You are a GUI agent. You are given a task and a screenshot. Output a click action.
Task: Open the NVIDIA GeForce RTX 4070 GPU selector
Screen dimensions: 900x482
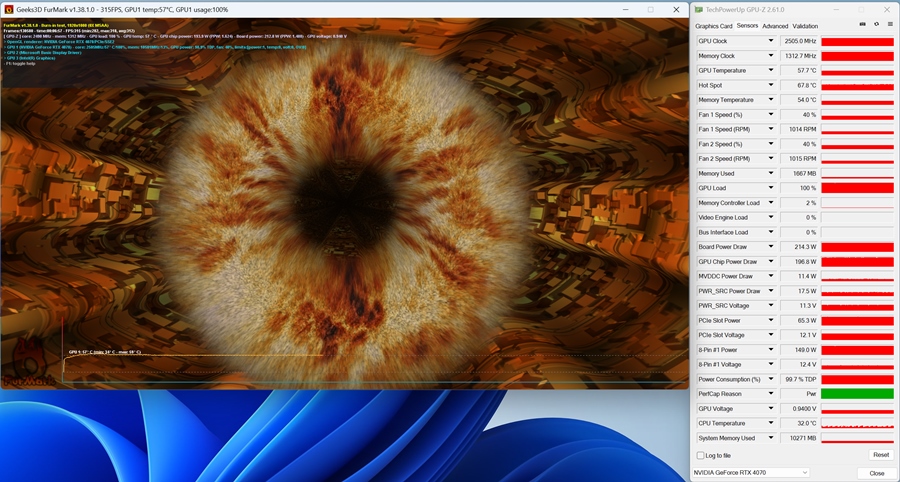(751, 473)
